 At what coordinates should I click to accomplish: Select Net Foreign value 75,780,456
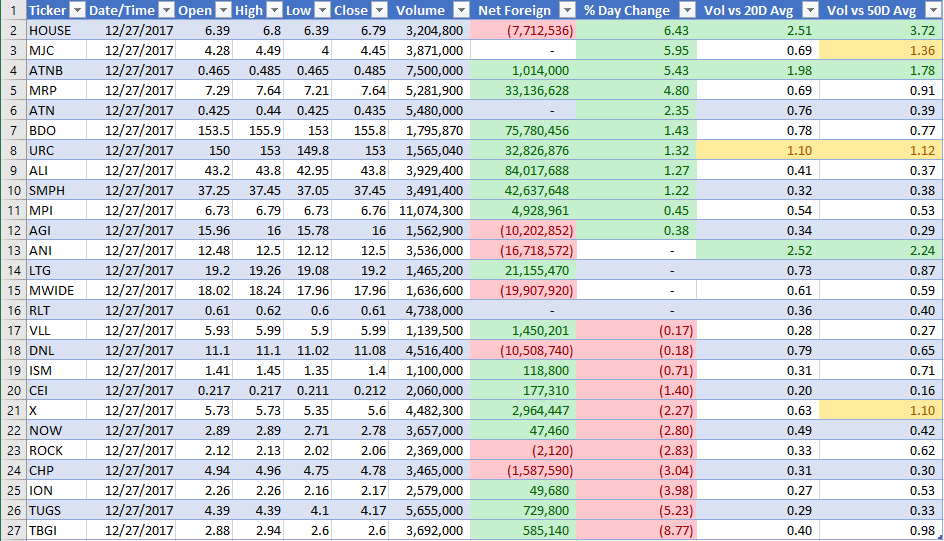coord(523,130)
